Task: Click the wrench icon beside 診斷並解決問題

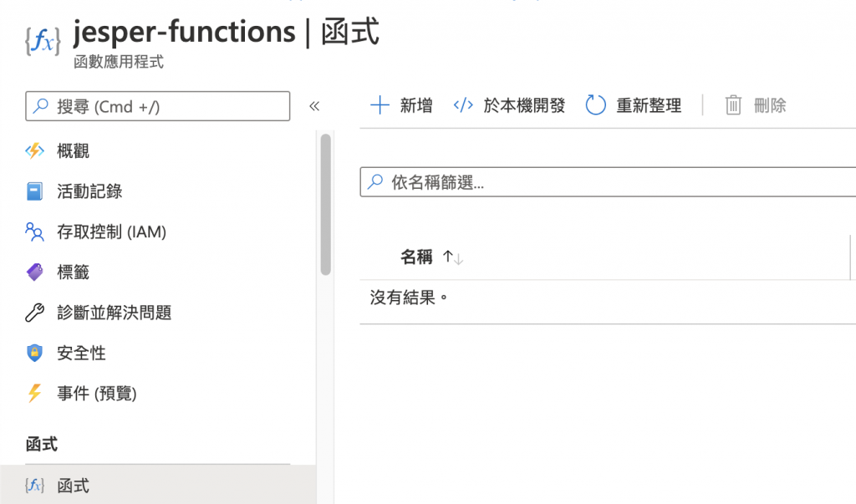Action: [x=34, y=313]
